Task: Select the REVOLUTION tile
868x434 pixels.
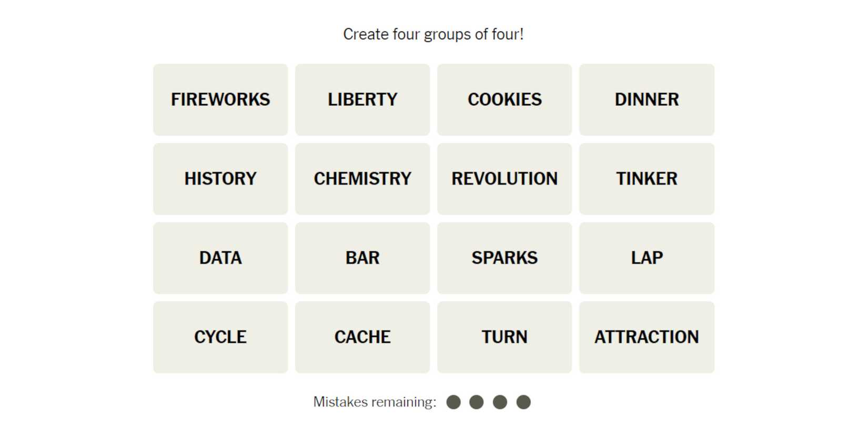Action: (504, 179)
